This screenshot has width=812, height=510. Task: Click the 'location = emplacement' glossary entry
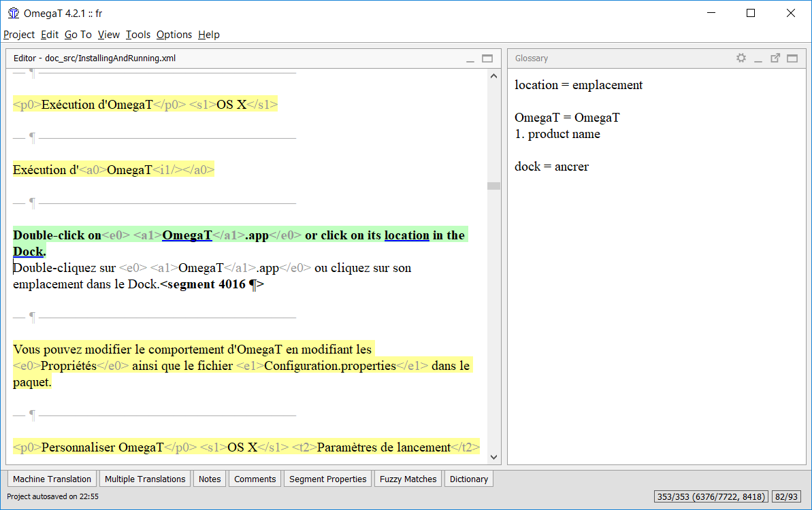[x=579, y=85]
